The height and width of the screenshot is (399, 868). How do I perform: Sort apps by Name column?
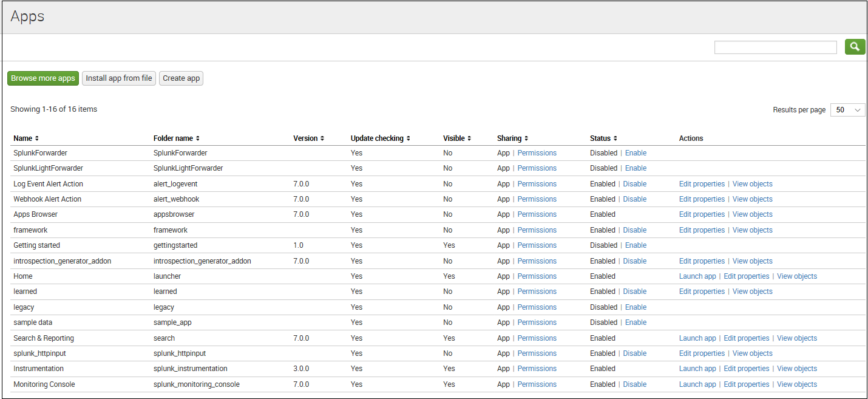26,138
